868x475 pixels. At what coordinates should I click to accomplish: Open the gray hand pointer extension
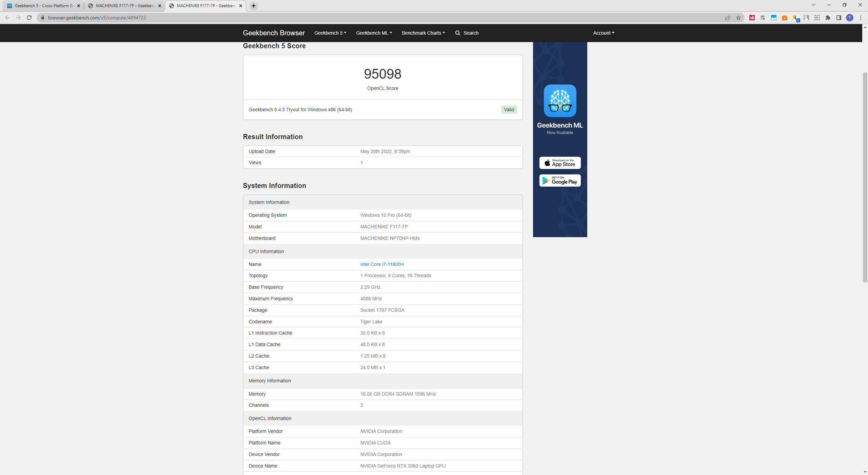click(806, 18)
